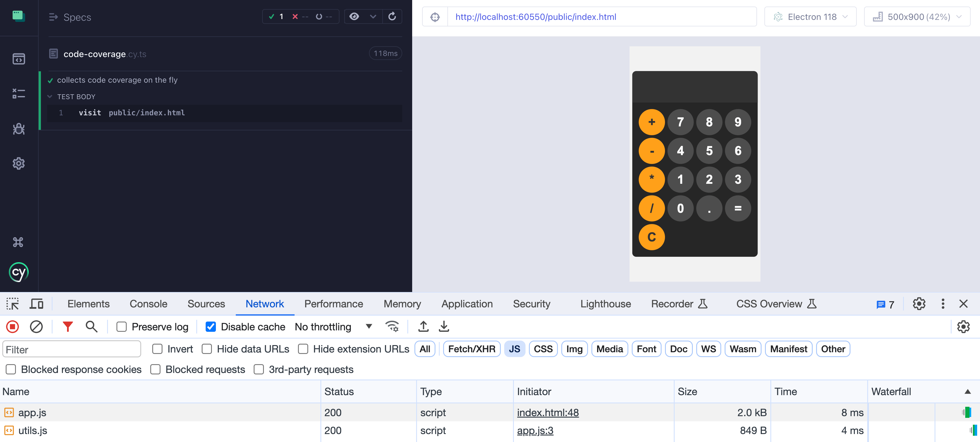This screenshot has height=442, width=980.
Task: Click the Cypress debug icon in sidebar
Action: click(18, 129)
